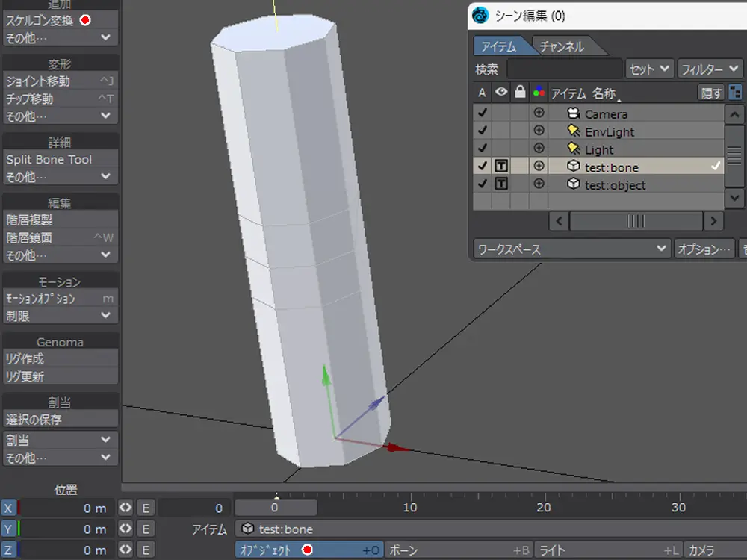Click the hierarchy view icon beside 隠す
Viewport: 747px width, 560px height.
(735, 93)
